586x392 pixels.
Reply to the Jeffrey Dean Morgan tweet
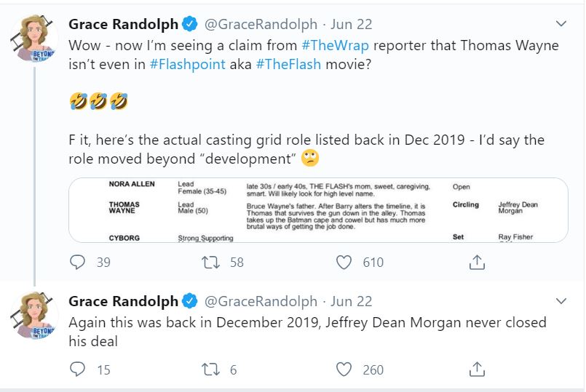point(78,369)
